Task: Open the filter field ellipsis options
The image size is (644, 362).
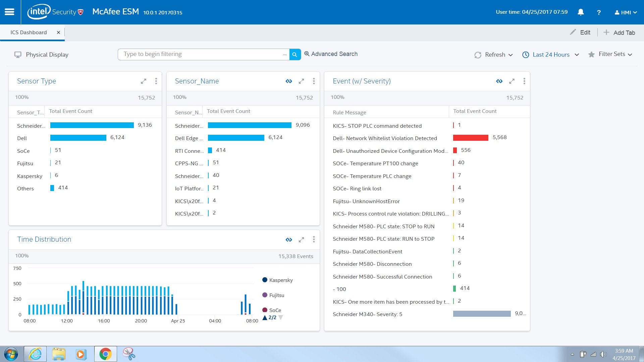Action: click(x=285, y=55)
